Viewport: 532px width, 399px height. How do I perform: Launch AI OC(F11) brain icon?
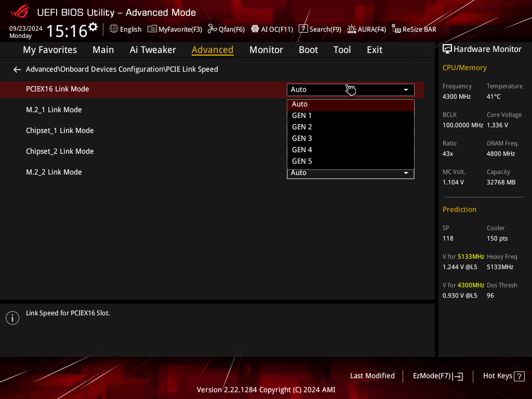(x=255, y=29)
